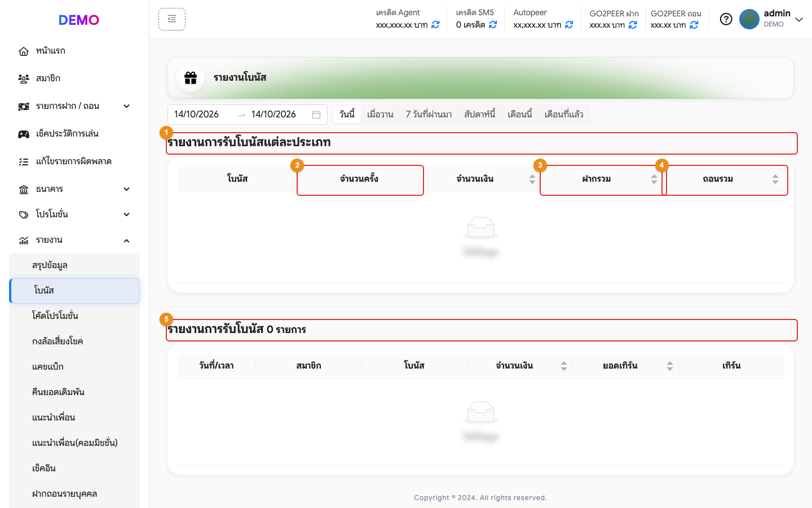
Task: Refresh the เครดิต Agent balance
Action: 435,25
